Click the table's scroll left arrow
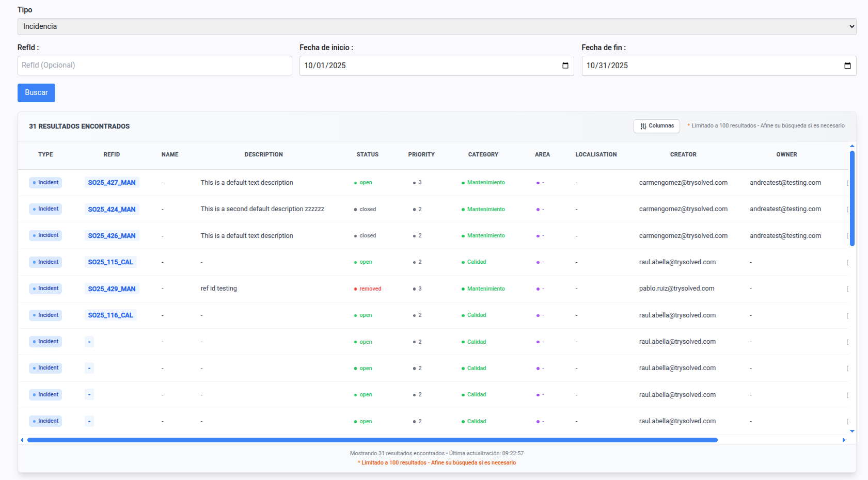 (22, 440)
